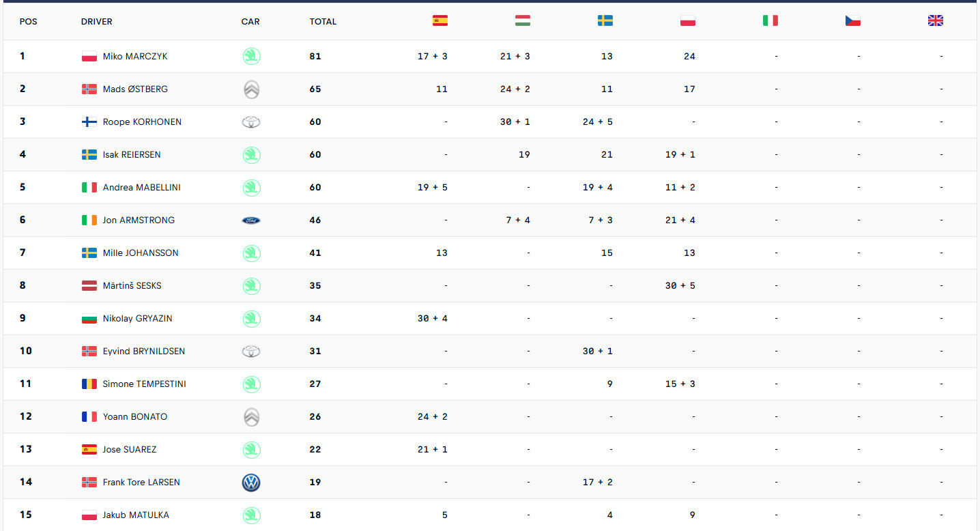980x531 pixels.
Task: Click the Skoda logo in Miko Marczyk's row
Action: pyautogui.click(x=251, y=57)
